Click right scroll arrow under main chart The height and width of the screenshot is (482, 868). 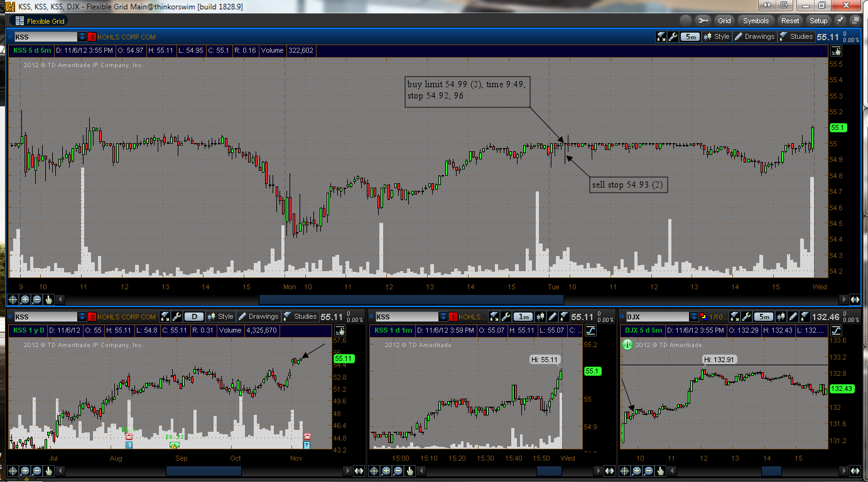[844, 299]
